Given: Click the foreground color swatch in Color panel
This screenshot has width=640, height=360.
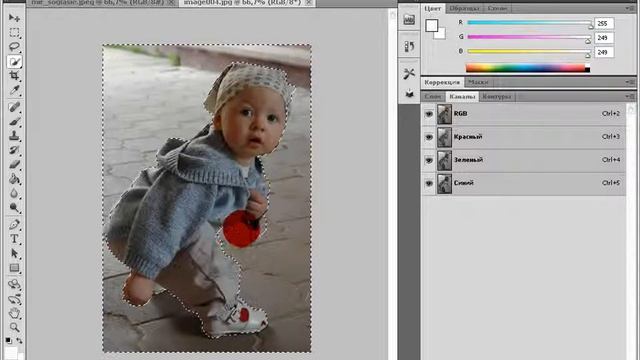Looking at the screenshot, I should 431,25.
